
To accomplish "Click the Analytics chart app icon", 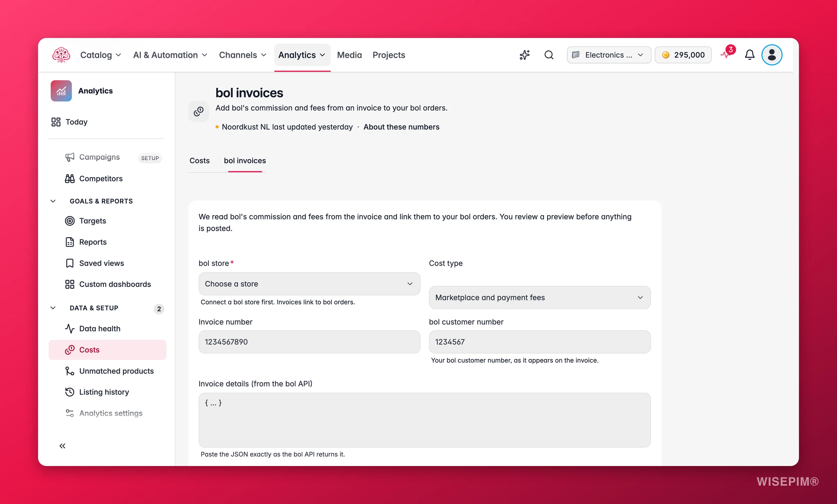I will [x=61, y=91].
